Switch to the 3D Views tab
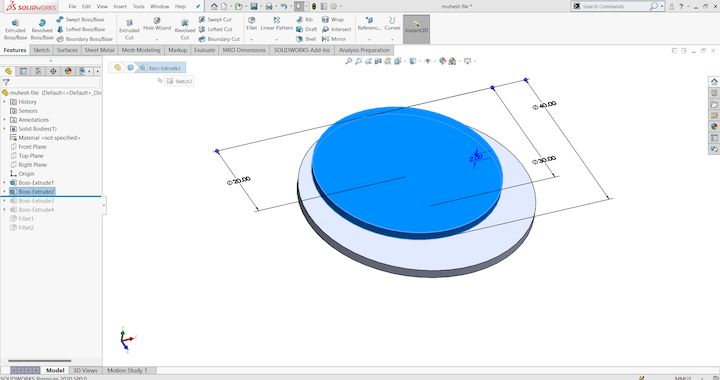Viewport: 720px width, 380px height. 85,370
